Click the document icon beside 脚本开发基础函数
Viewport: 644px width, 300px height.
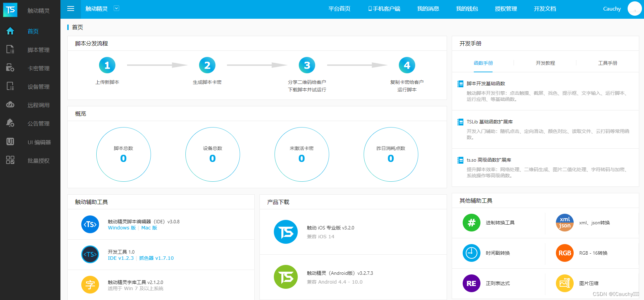point(461,84)
